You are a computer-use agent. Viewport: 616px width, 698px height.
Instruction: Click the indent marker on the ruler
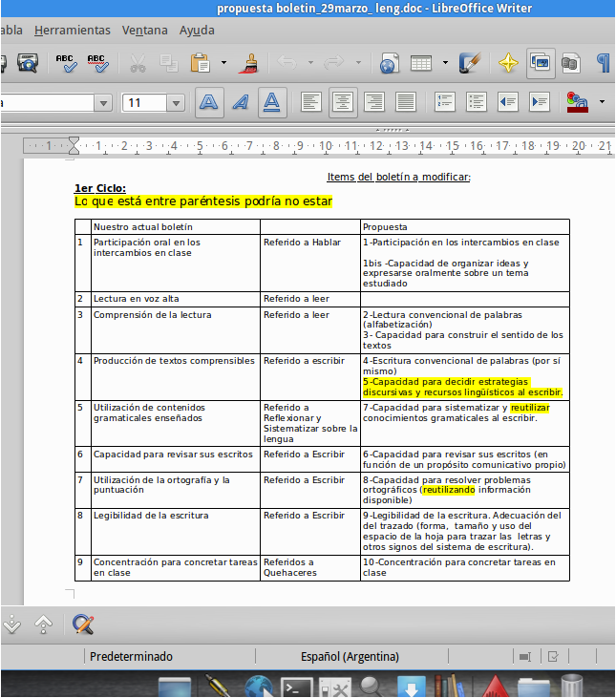[74, 145]
